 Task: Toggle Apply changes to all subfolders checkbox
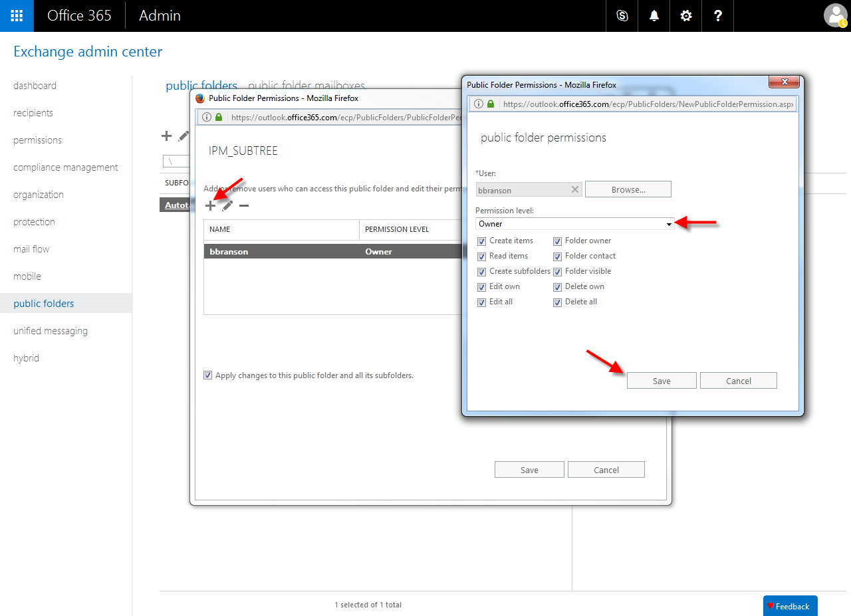208,375
